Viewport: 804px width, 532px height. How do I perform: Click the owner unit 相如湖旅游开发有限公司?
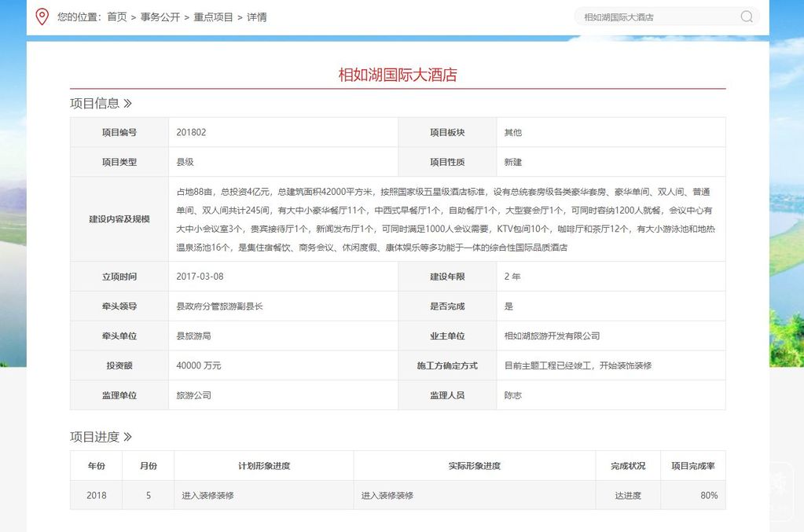552,336
